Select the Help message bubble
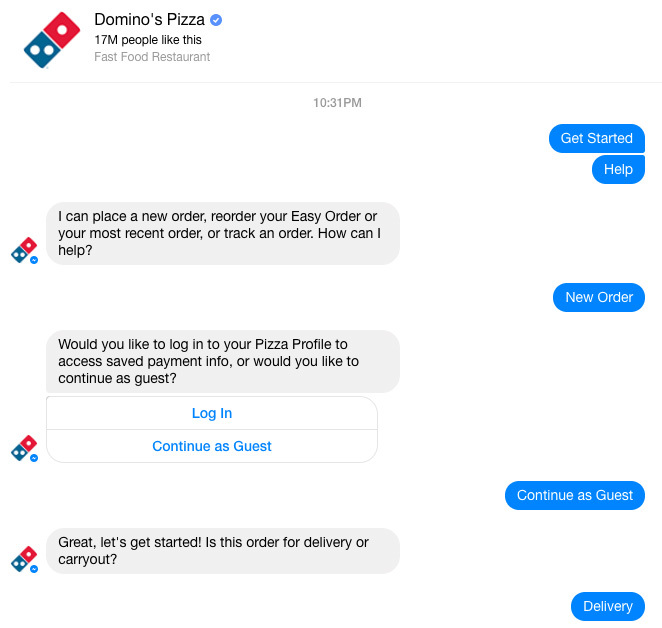The height and width of the screenshot is (628, 662). [618, 169]
